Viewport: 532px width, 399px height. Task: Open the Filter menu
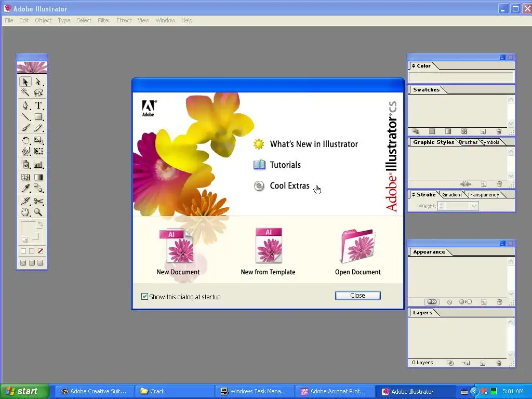[104, 20]
